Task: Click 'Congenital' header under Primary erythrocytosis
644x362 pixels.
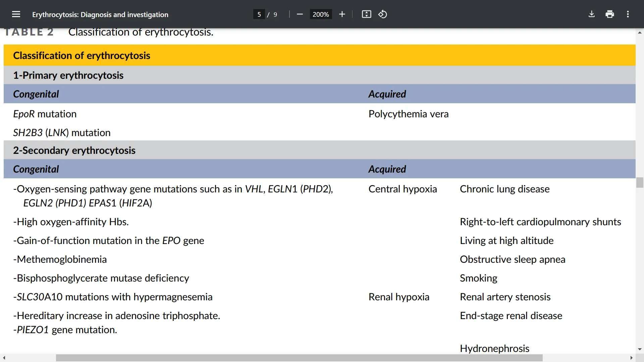Action: point(36,94)
